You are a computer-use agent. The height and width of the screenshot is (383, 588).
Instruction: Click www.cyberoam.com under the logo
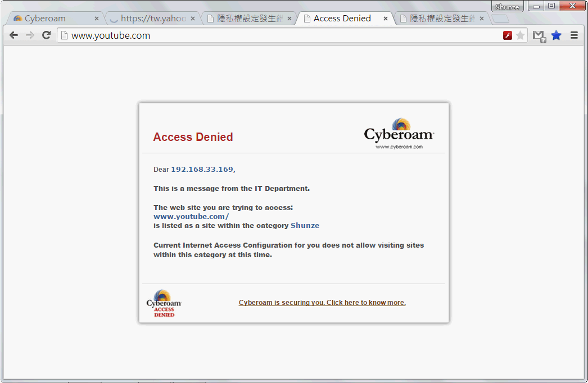tap(399, 147)
